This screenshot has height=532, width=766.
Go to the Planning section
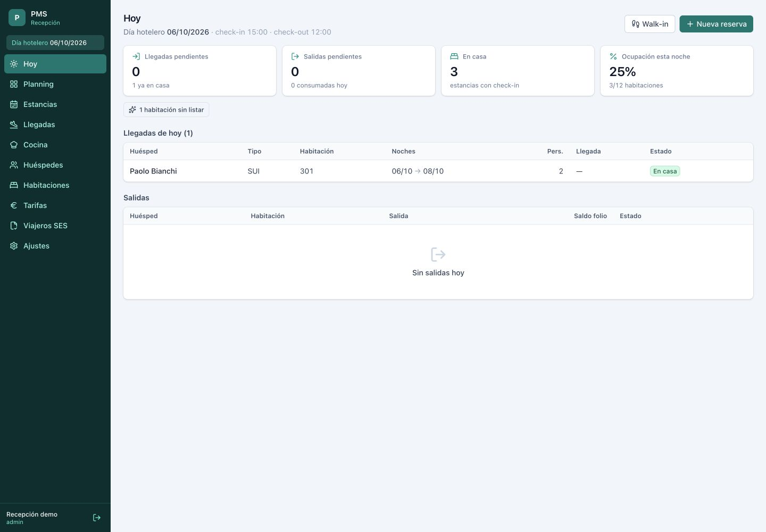pos(55,84)
